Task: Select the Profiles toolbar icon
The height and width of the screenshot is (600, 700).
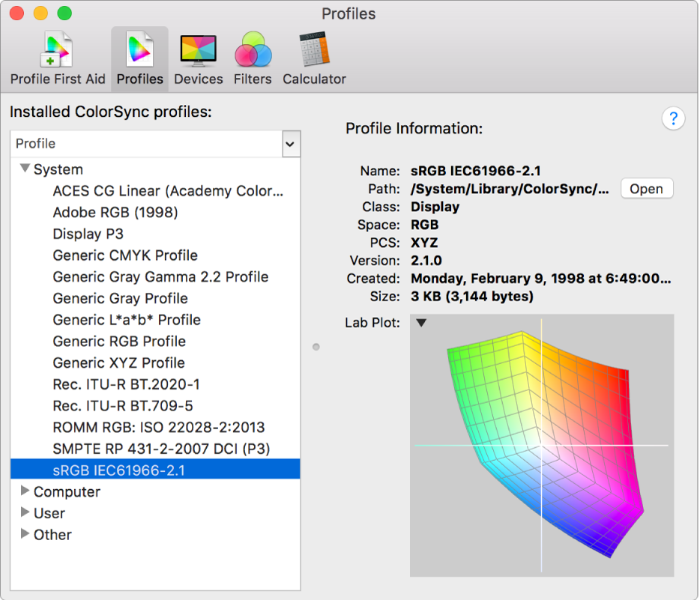Action: [139, 59]
